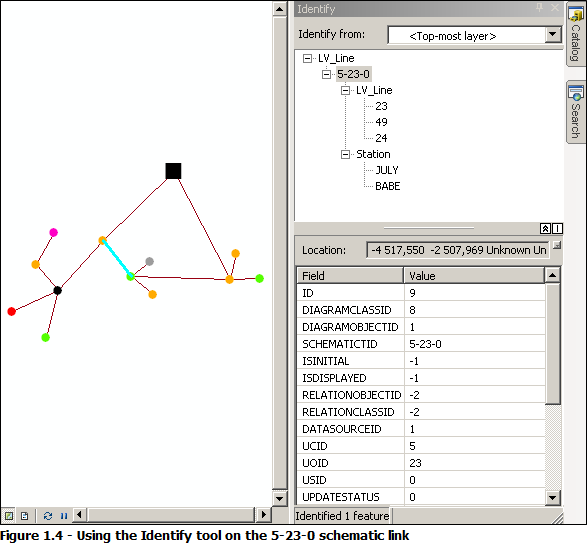Screen dimensions: 587x548
Task: Collapse the nested LV_Line node
Action: click(x=346, y=91)
